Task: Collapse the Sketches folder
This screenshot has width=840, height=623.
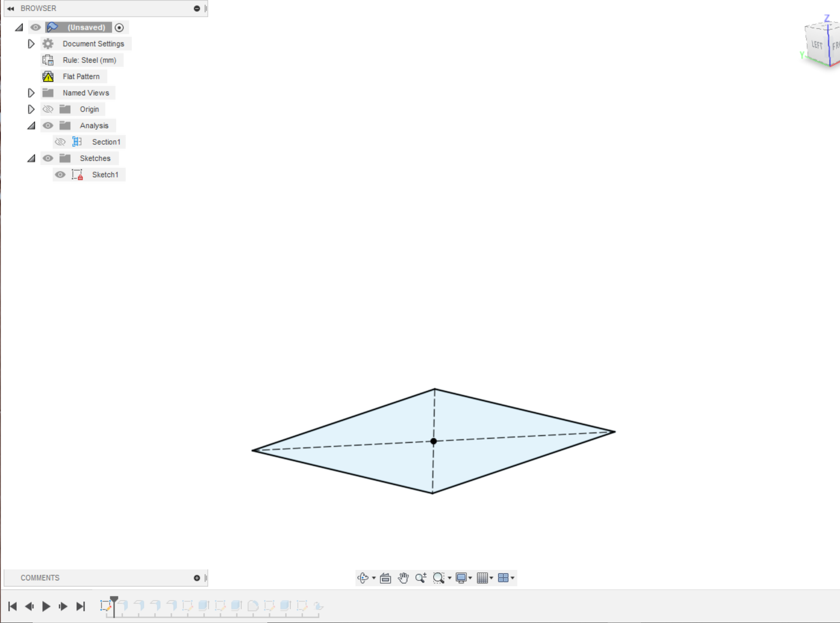Action: (x=31, y=158)
